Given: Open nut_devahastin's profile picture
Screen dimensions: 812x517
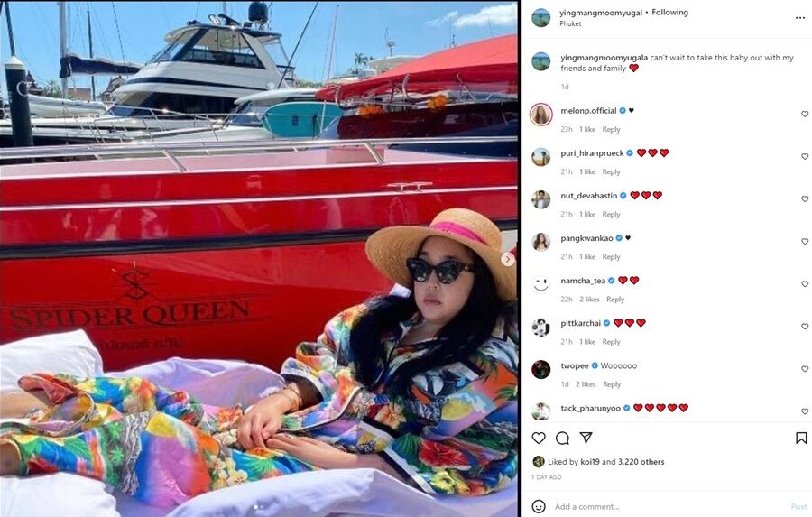Looking at the screenshot, I should click(541, 199).
